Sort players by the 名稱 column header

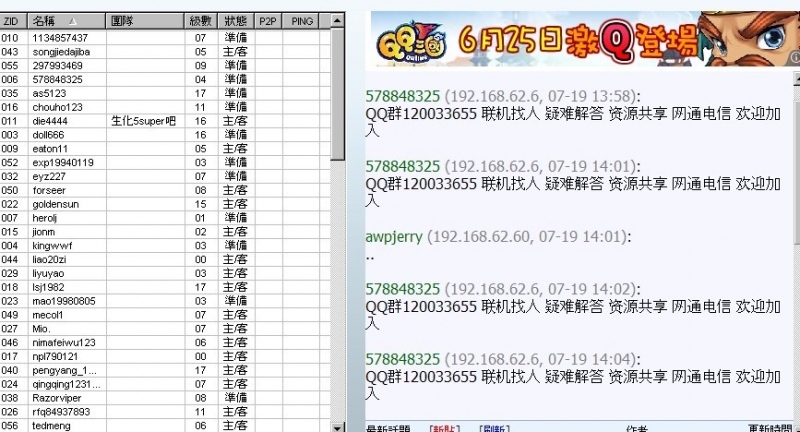pos(66,21)
